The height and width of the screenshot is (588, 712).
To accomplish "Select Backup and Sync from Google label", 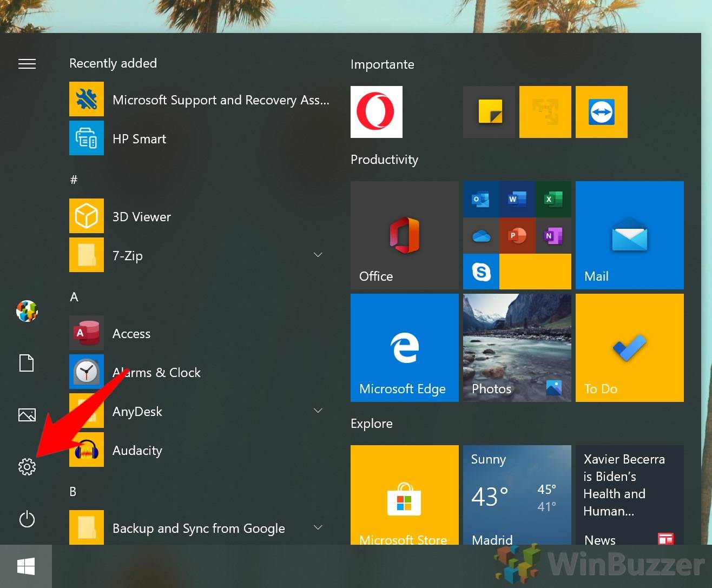I will tap(199, 528).
